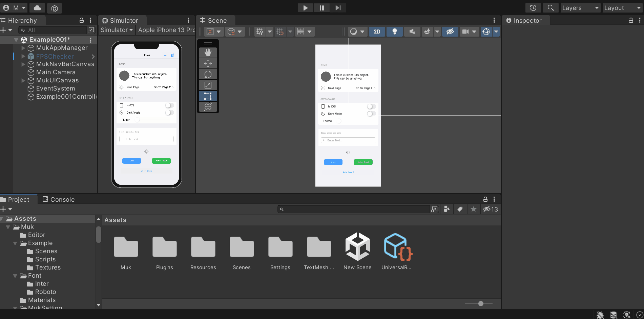The width and height of the screenshot is (644, 319).
Task: Open the Simulator panel options menu
Action: [x=188, y=20]
